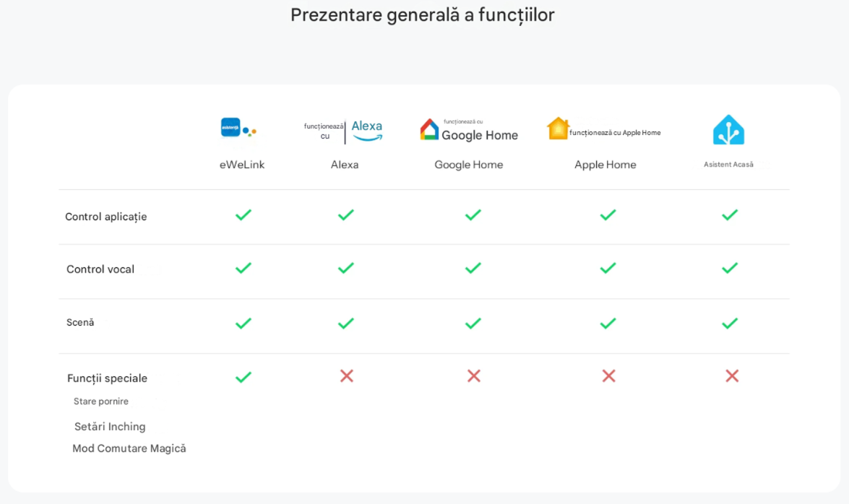Click the Scenă row label

(80, 323)
